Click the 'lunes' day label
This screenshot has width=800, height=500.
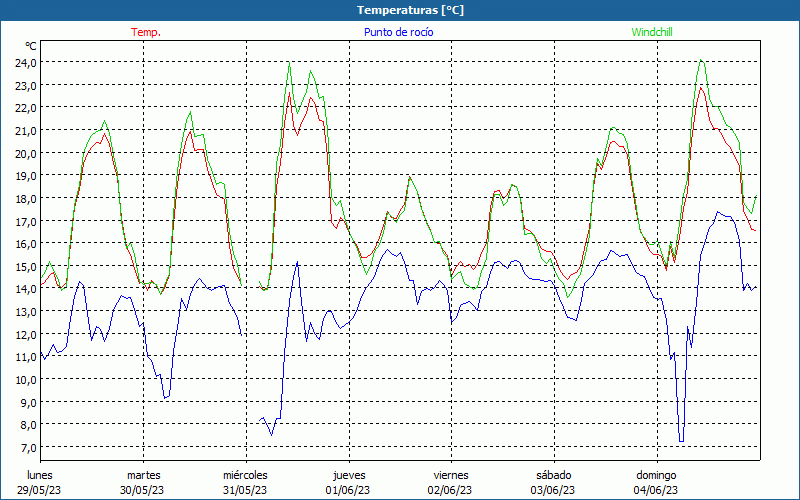pos(40,476)
